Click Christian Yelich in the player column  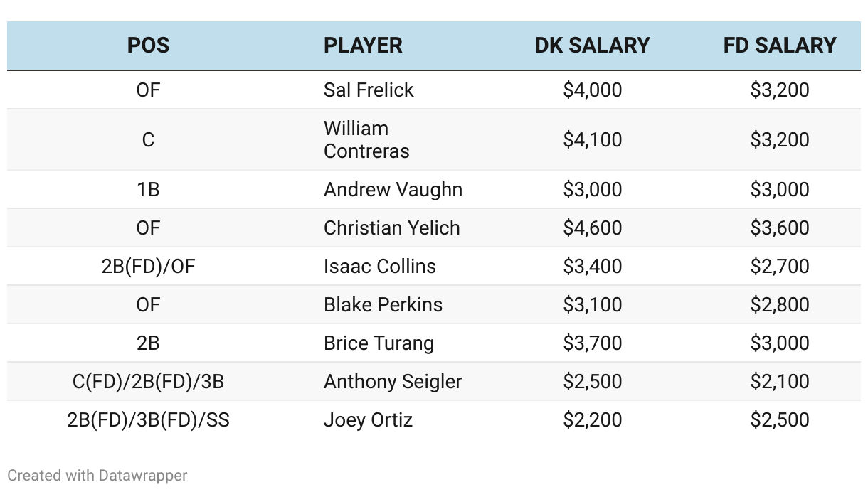[391, 228]
